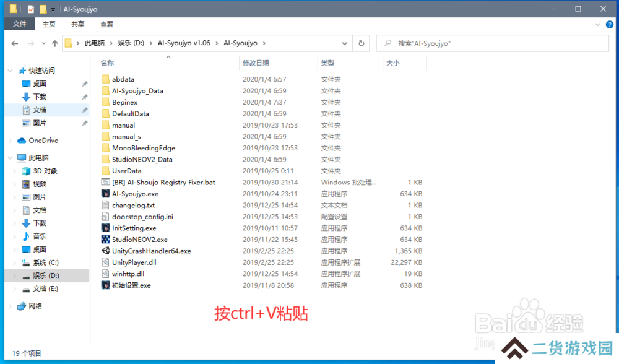Click the Registry Fixer.bat file icon
The width and height of the screenshot is (619, 364).
105,183
